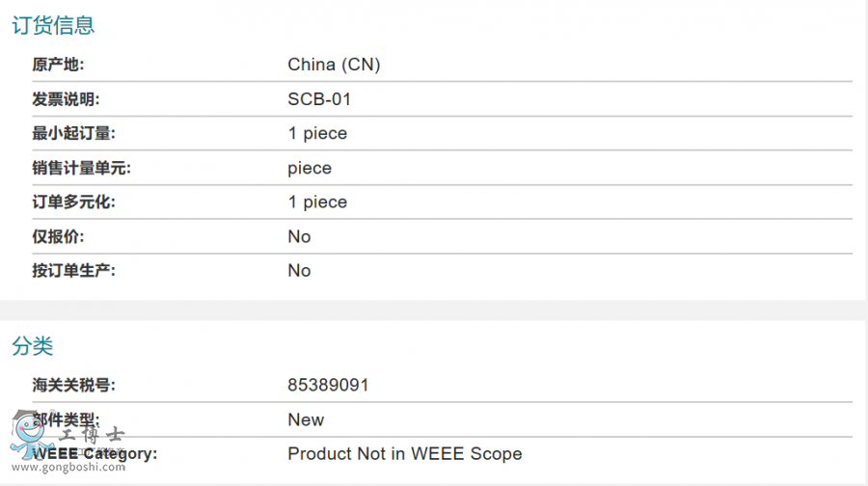The width and height of the screenshot is (868, 486).
Task: Click the 订货信息 section heading
Action: [x=53, y=26]
